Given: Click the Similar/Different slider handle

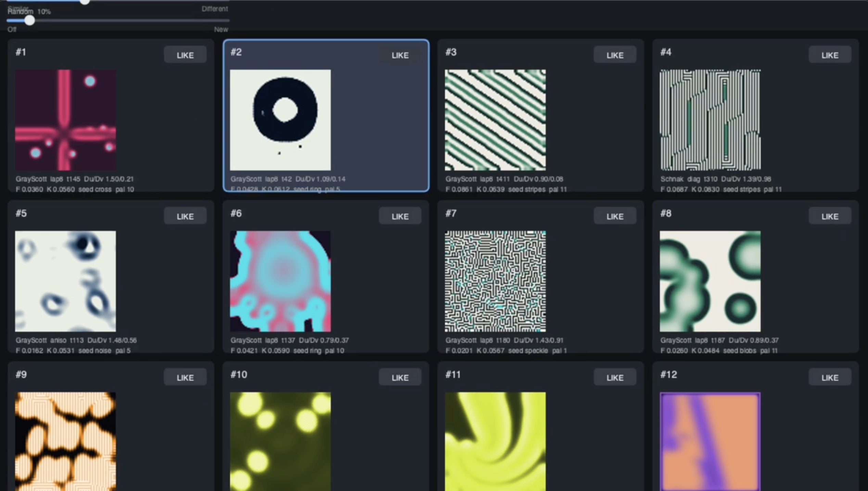Looking at the screenshot, I should point(85,2).
